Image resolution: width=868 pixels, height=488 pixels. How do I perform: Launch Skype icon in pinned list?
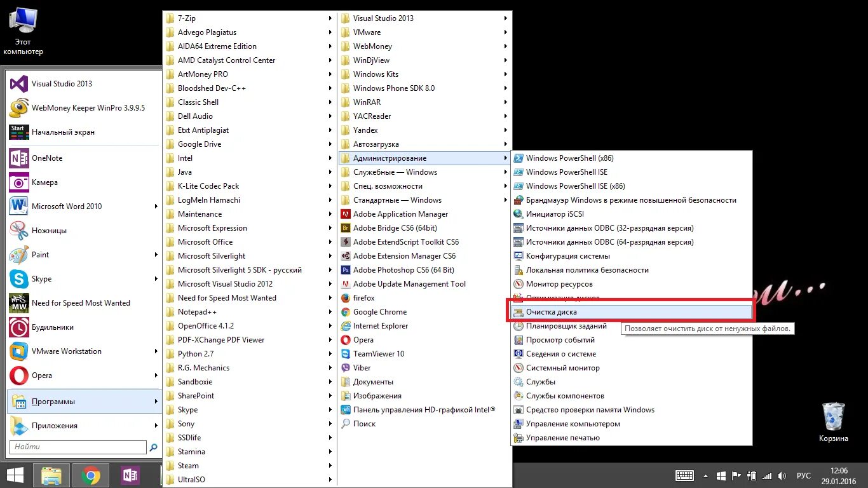pyautogui.click(x=19, y=278)
